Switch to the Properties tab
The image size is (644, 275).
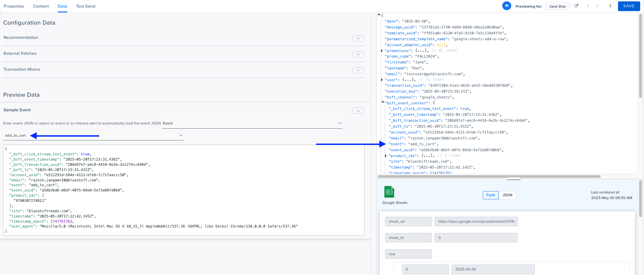[14, 6]
